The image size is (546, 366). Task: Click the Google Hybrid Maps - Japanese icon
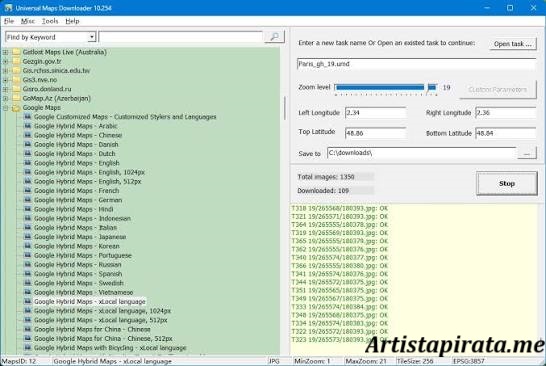tap(28, 237)
